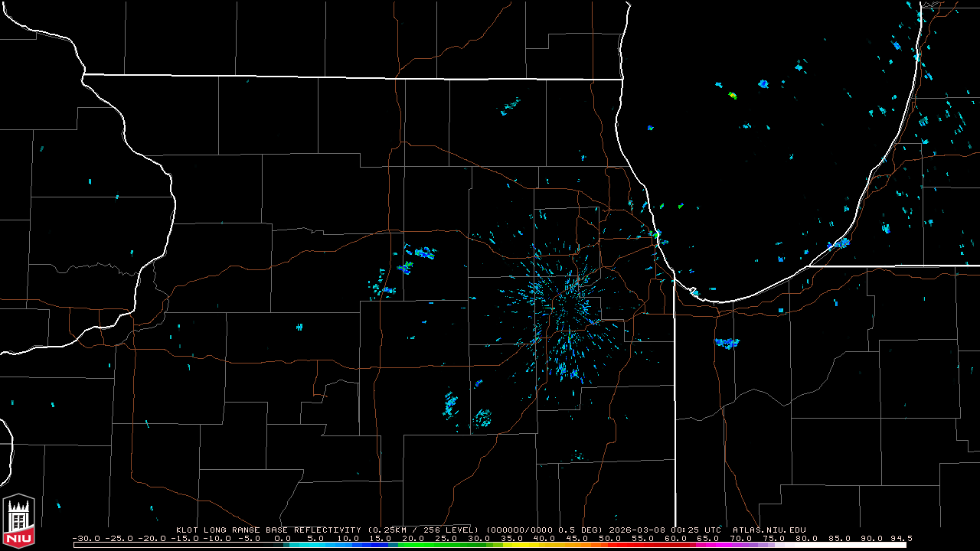Click the 35.0 scale label
Viewport: 980px width, 551px height.
coord(511,538)
